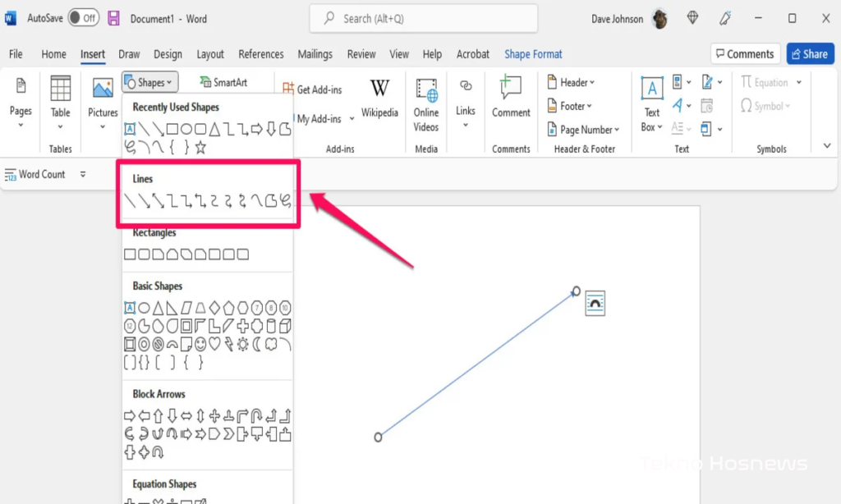Screen dimensions: 841x504
Task: Open the Design tab
Action: click(x=168, y=54)
